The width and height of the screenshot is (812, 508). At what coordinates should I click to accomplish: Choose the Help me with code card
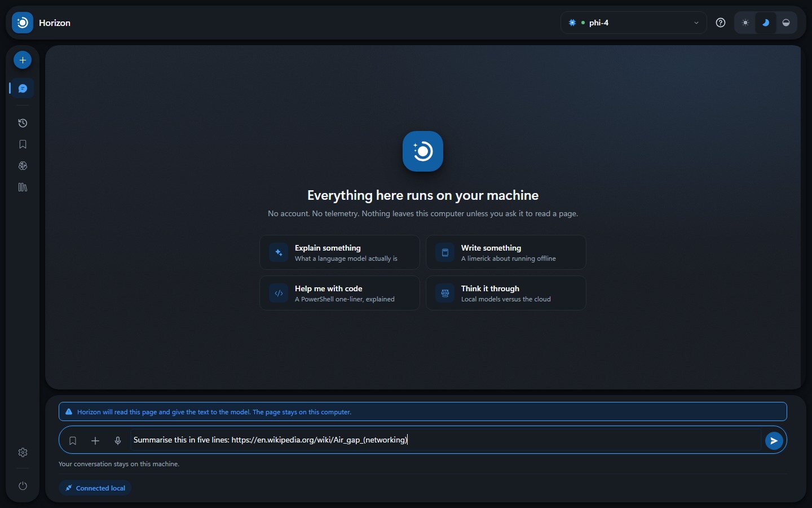point(339,293)
